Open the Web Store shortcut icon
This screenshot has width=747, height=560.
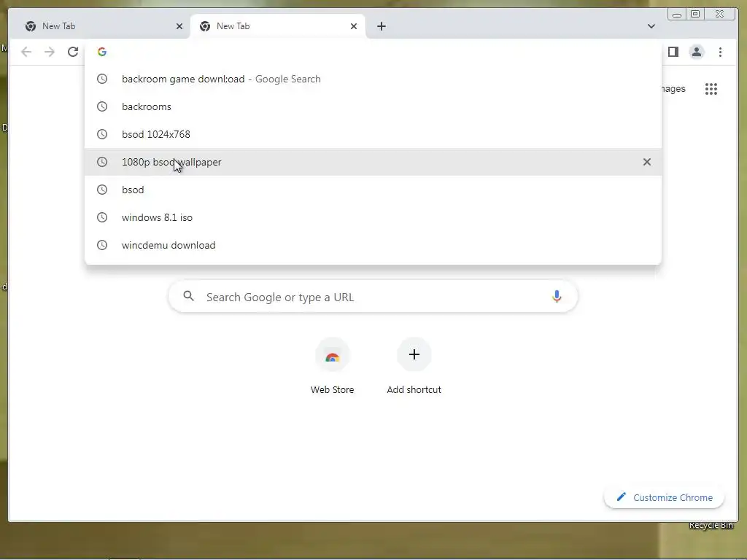tap(333, 355)
